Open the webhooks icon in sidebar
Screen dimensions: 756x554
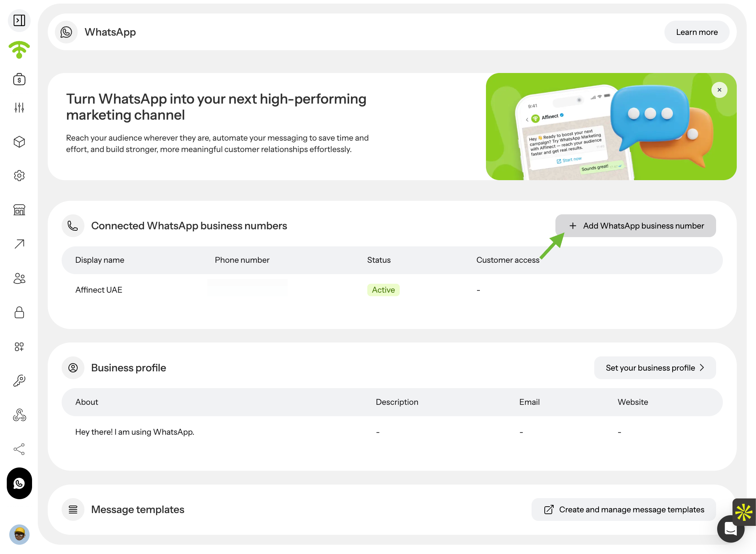[x=19, y=415]
